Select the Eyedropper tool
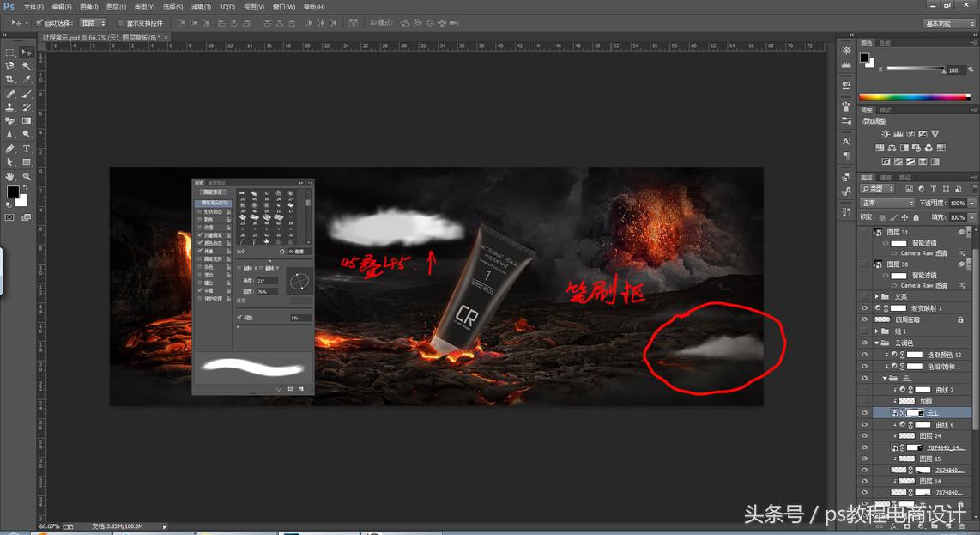Viewport: 980px width, 535px height. pyautogui.click(x=27, y=80)
